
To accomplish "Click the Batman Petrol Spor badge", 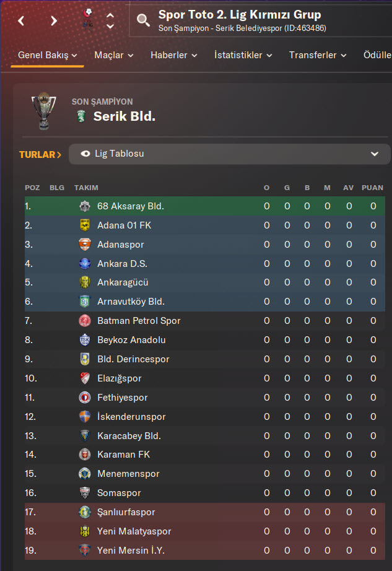I will pos(85,321).
